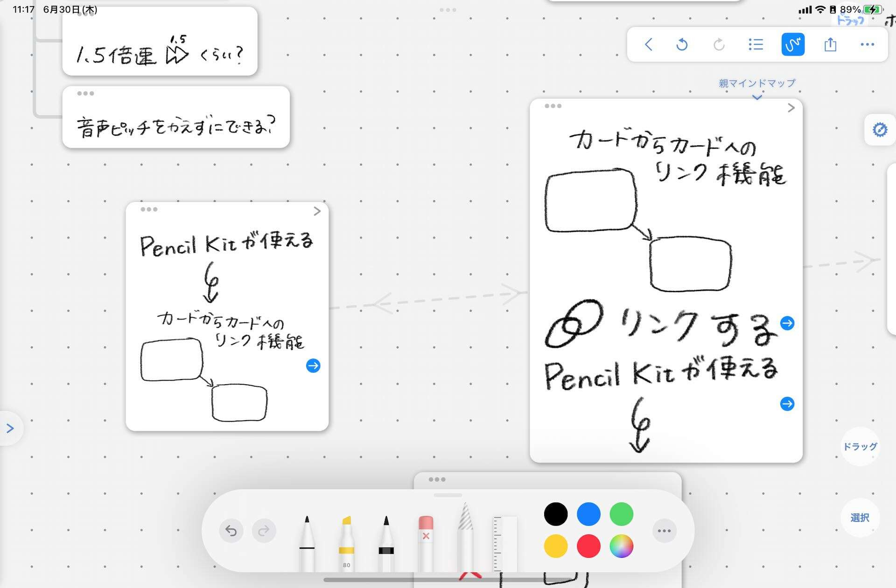This screenshot has width=896, height=588.
Task: Tap the multitasking dots at top center
Action: pyautogui.click(x=448, y=10)
